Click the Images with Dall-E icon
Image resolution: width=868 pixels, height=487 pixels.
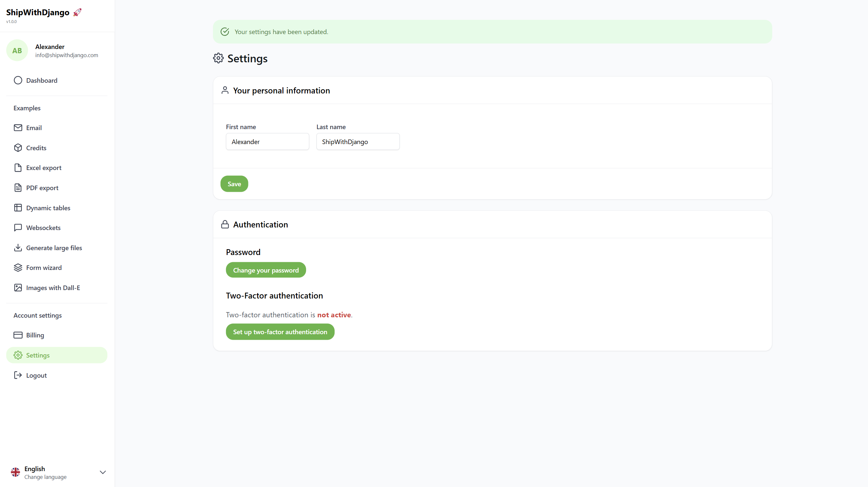click(17, 288)
